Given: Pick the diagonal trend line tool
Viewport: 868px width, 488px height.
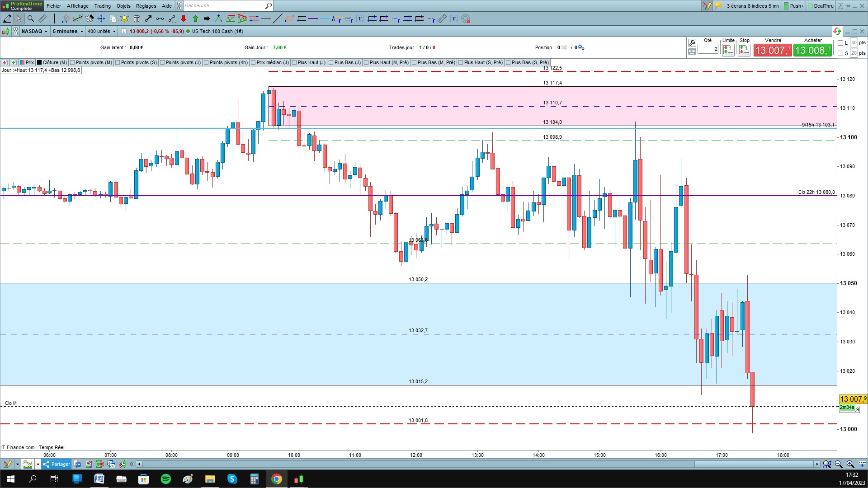Looking at the screenshot, I should 277,19.
